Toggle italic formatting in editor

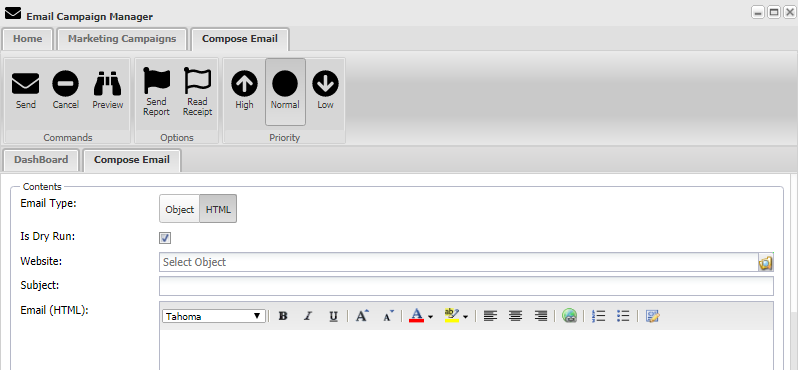click(x=307, y=316)
